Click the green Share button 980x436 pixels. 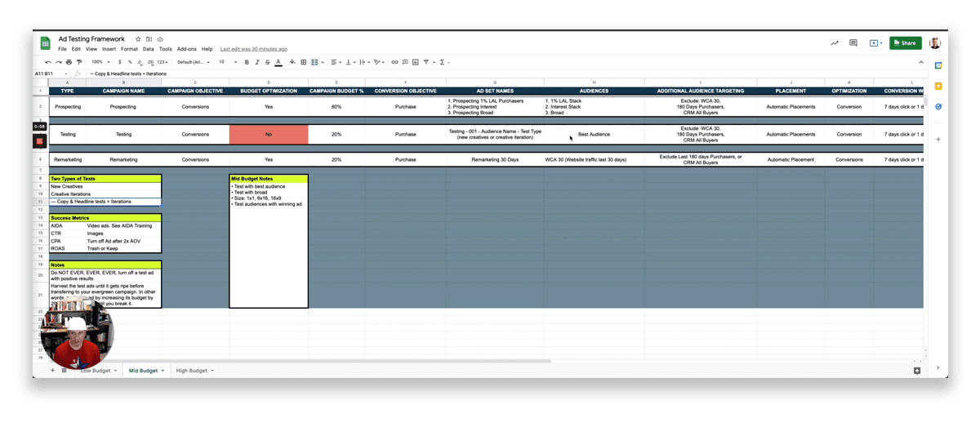pos(906,43)
